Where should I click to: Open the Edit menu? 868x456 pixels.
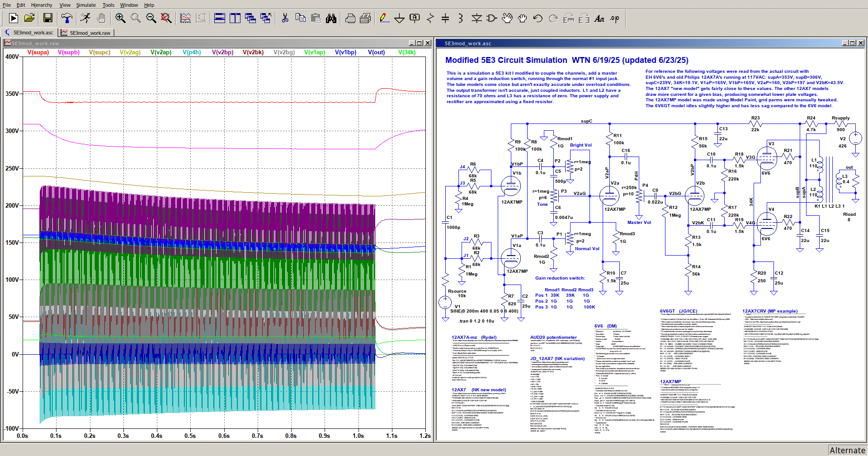coord(21,5)
